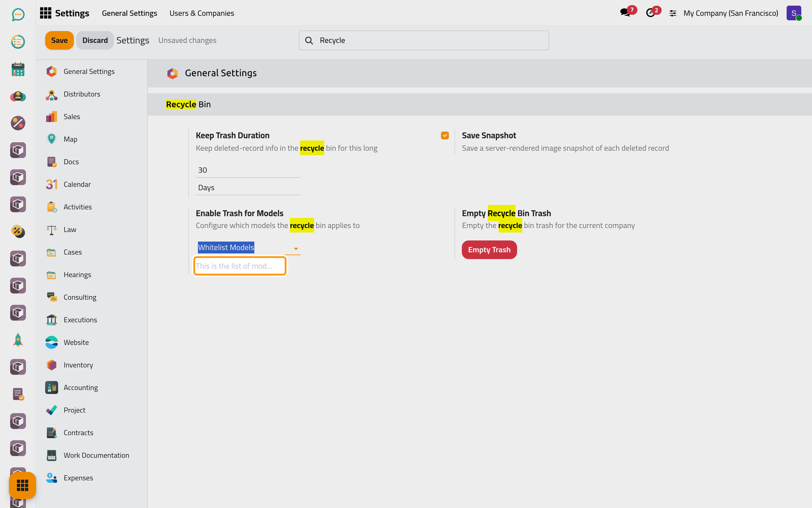Open the Days duration unit selector

coord(248,188)
